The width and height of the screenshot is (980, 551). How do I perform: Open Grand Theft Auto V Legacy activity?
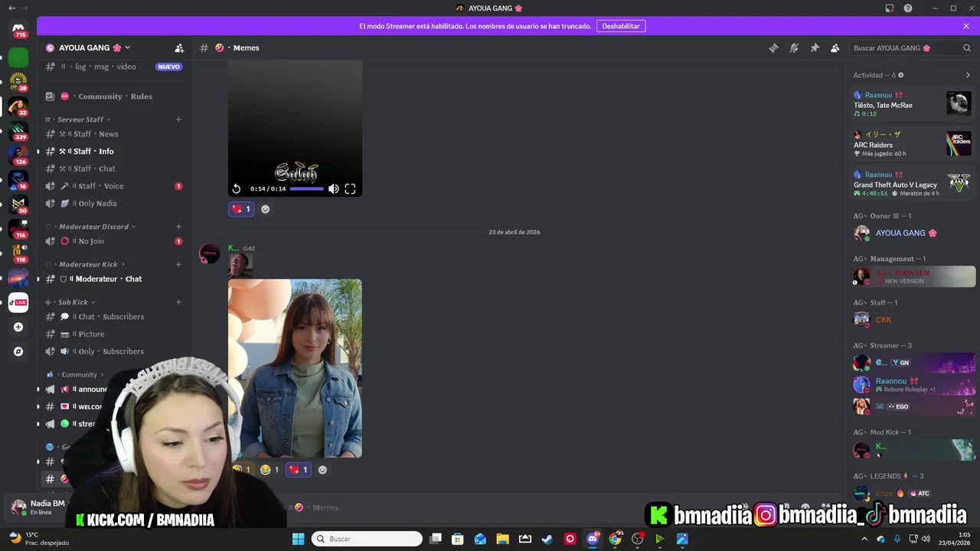[x=912, y=184]
